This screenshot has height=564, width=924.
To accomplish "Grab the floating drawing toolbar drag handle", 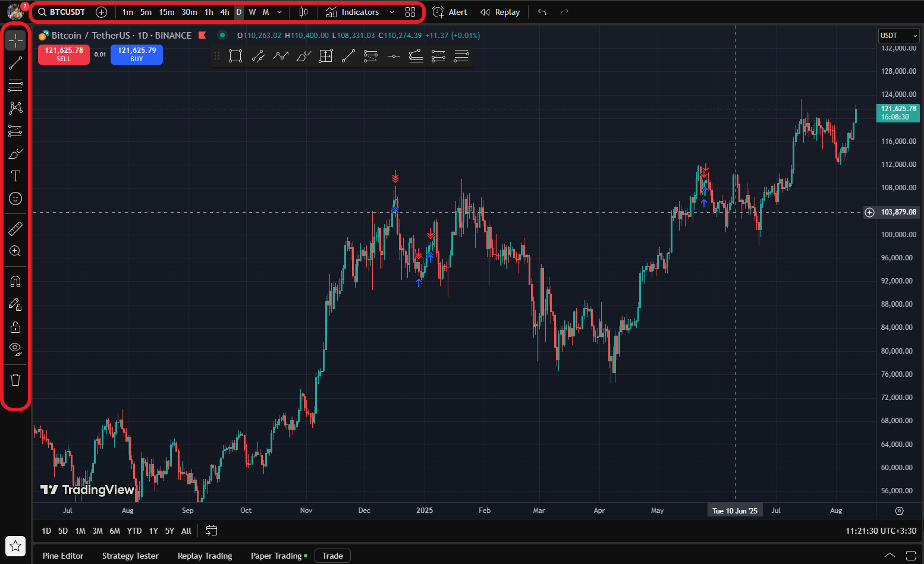I will click(217, 56).
